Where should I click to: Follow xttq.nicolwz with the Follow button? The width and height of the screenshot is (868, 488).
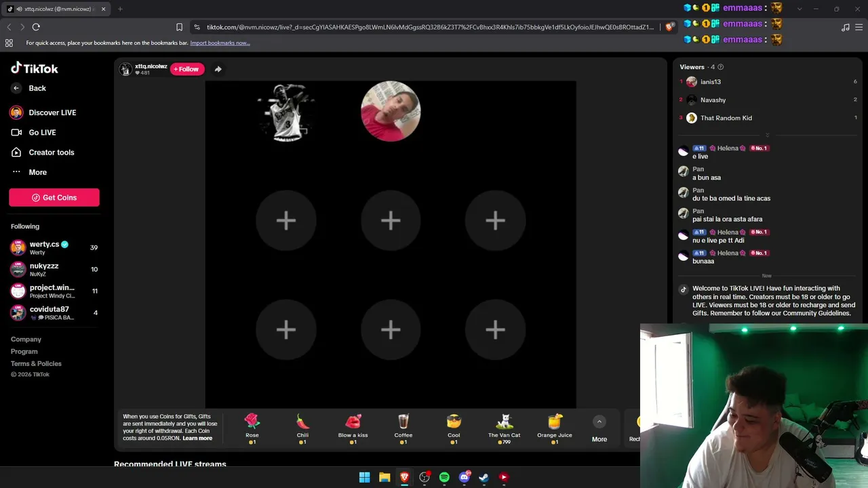(186, 69)
